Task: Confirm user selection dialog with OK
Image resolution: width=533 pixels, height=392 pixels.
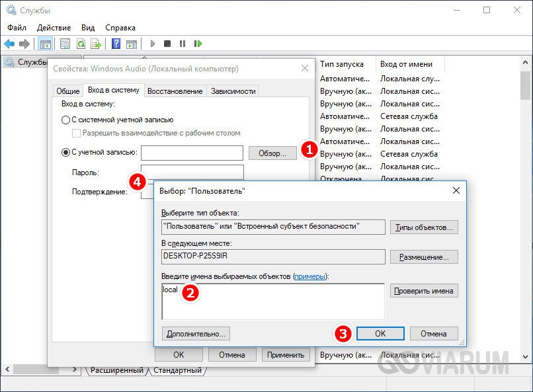Action: [380, 334]
